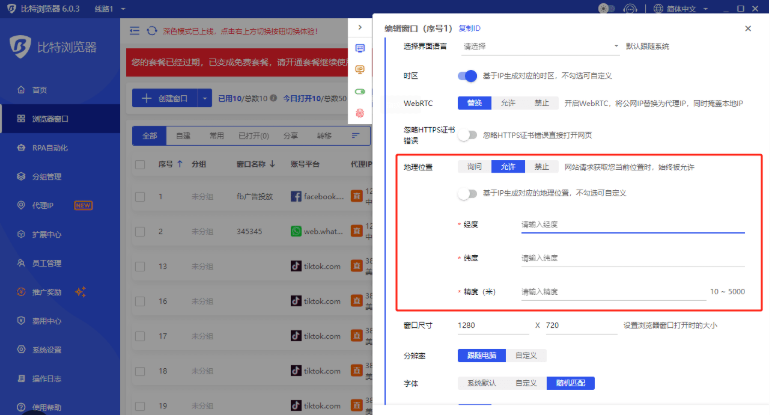Select 地理位置 询问 option
770x415 pixels.
474,167
